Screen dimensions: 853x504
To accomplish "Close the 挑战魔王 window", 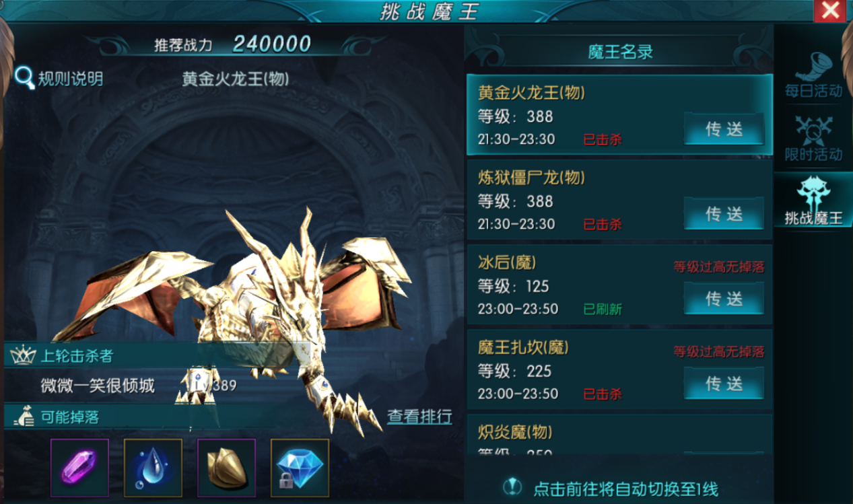I will coord(830,10).
